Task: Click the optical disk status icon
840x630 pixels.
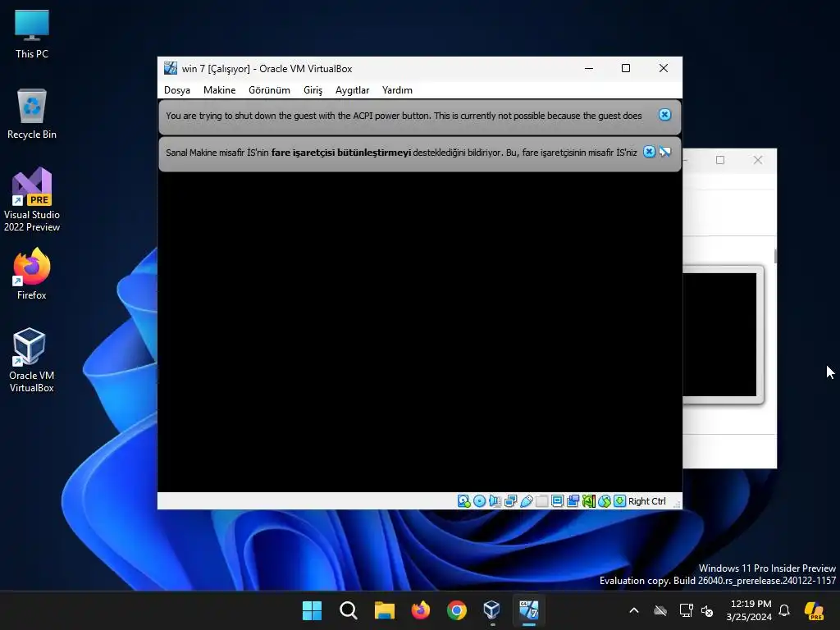Action: tap(479, 501)
